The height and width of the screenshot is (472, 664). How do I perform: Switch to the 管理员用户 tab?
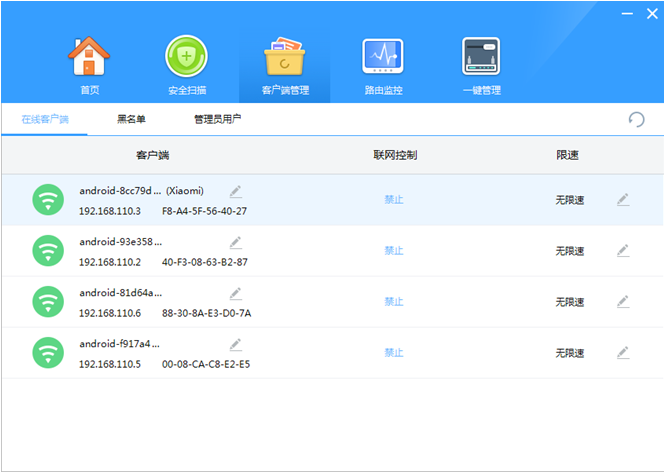[x=217, y=119]
